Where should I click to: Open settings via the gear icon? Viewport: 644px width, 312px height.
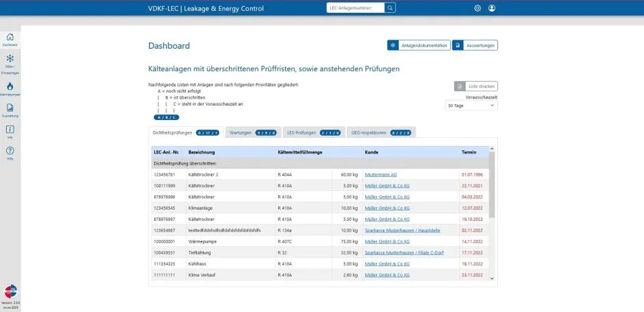pyautogui.click(x=478, y=8)
